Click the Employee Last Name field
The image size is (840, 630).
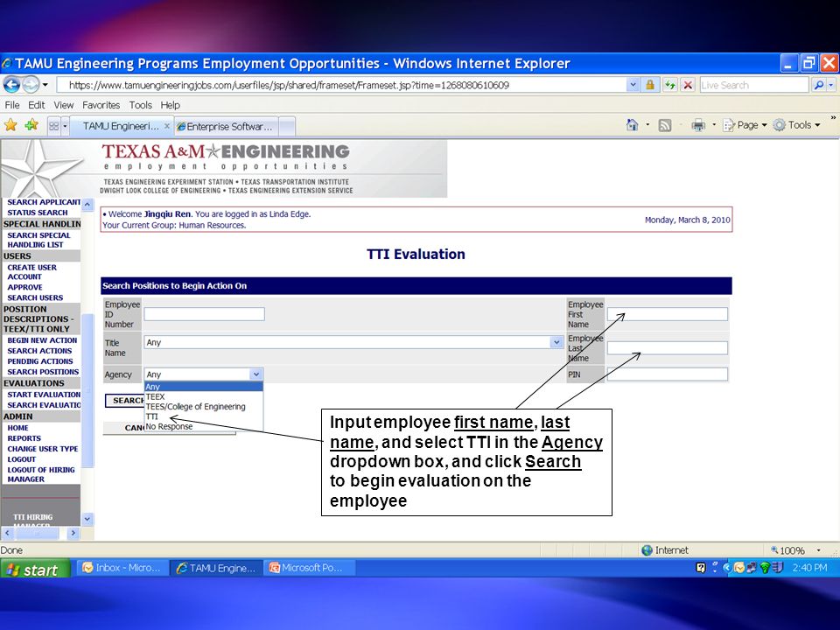click(668, 348)
